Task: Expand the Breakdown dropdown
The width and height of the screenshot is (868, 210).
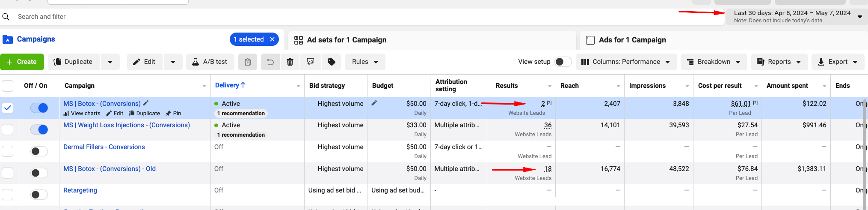Action: tap(714, 62)
